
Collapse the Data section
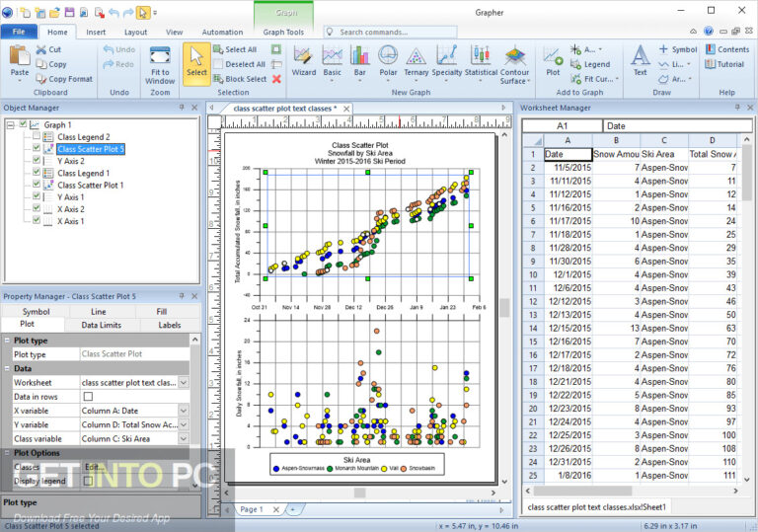click(7, 368)
